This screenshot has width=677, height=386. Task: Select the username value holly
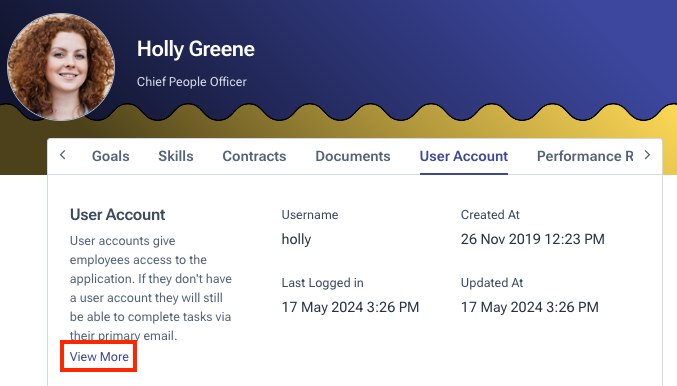click(296, 239)
